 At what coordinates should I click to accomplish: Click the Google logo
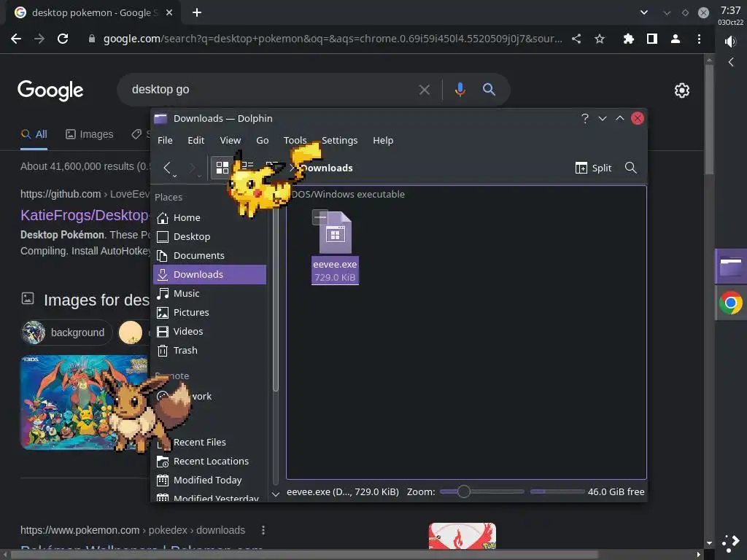pyautogui.click(x=50, y=90)
